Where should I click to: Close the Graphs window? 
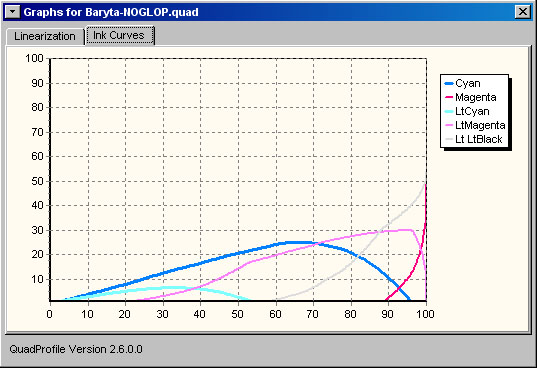(x=523, y=12)
